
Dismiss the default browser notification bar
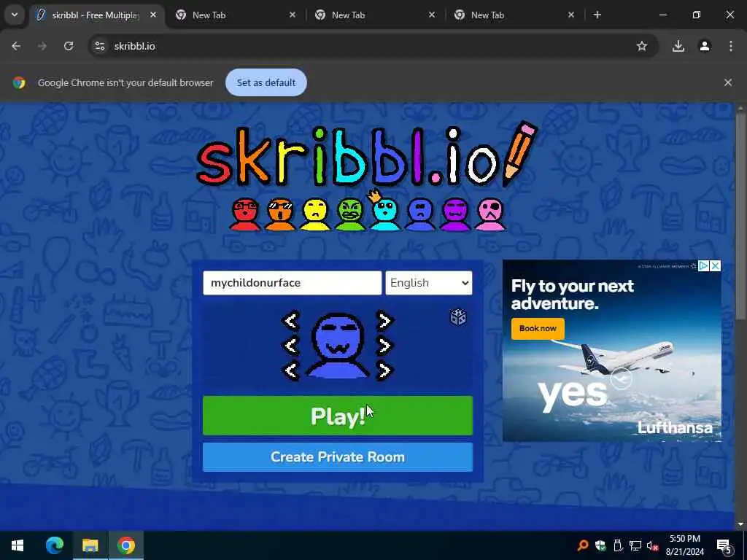728,82
